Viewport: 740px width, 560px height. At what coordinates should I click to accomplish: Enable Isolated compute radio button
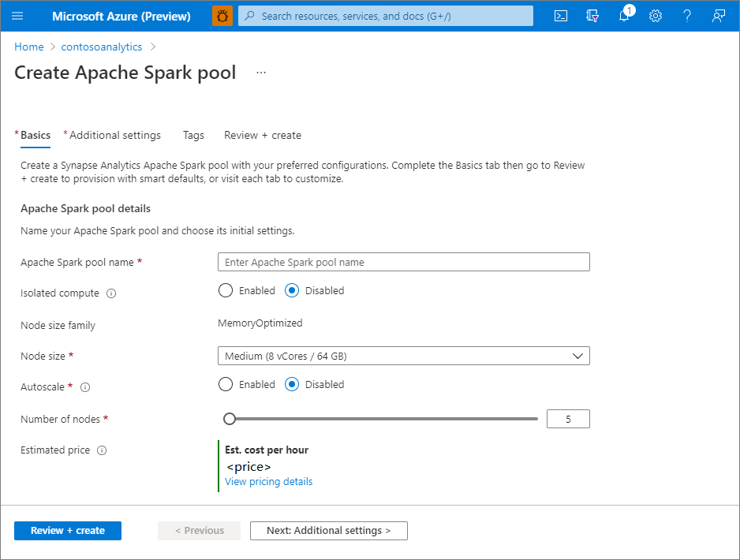tap(226, 290)
